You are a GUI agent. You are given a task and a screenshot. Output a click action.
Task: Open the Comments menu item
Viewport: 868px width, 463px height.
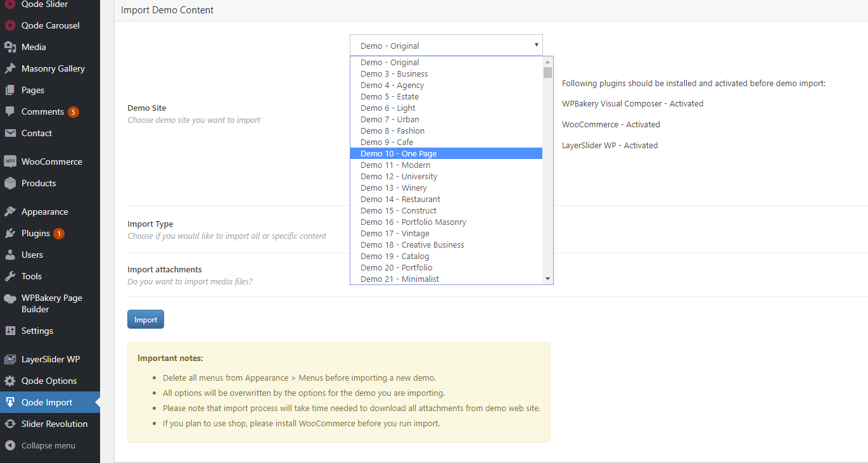click(42, 111)
